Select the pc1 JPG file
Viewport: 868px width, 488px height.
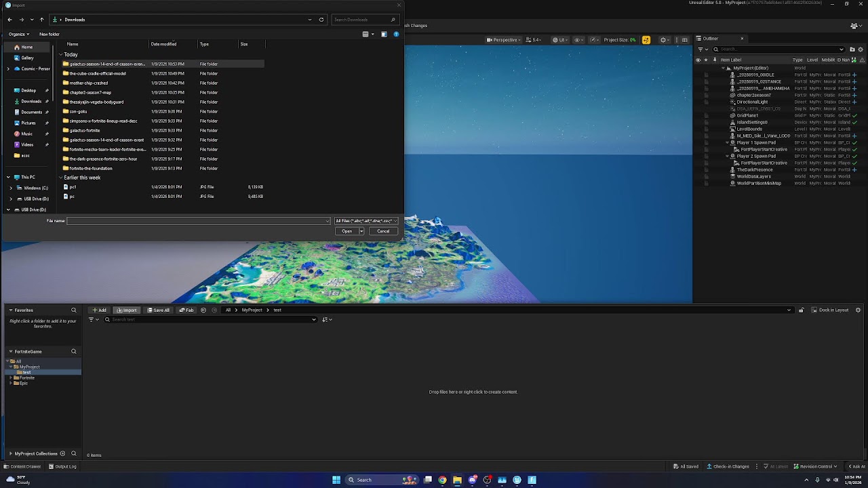(x=73, y=187)
